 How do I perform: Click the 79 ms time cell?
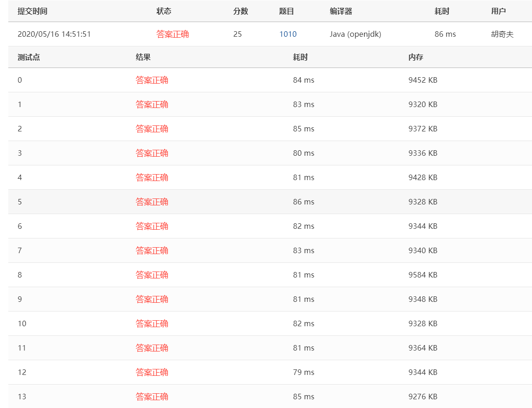click(x=303, y=372)
